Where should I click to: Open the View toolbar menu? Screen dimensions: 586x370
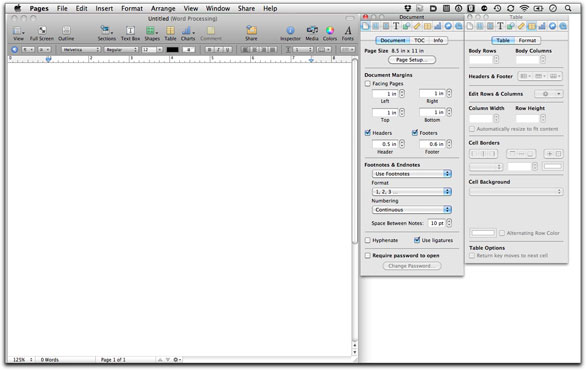point(18,33)
